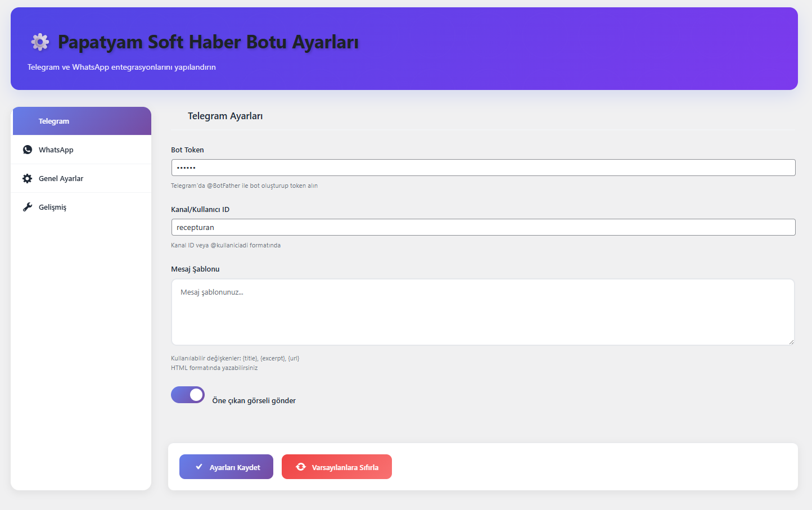Click the HTML formatında yazabilirsiniz hint

point(214,368)
